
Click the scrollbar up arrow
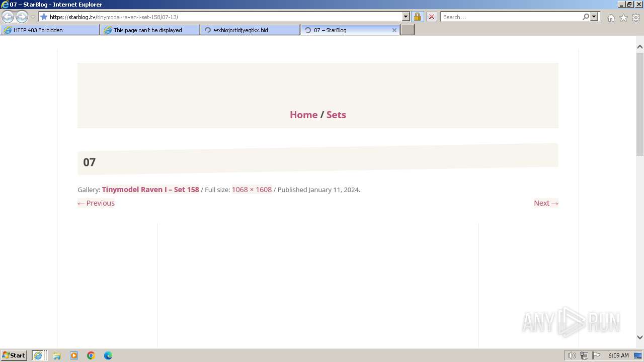tap(640, 47)
